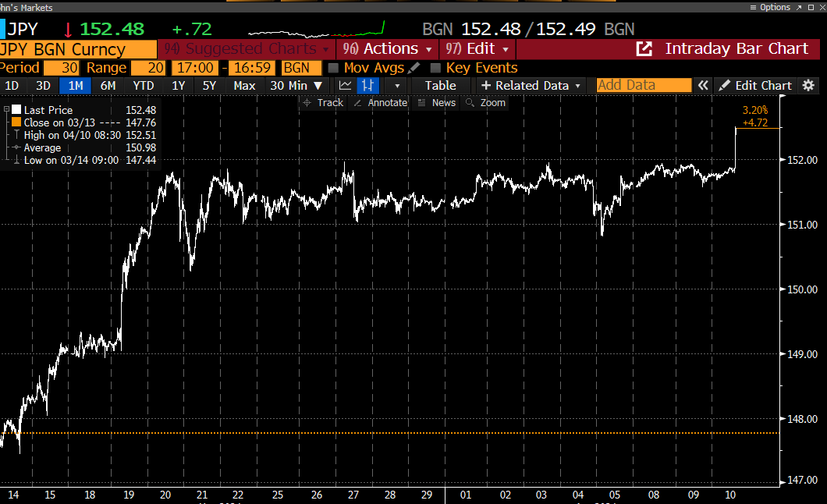
Task: Click the start time field 17:00
Action: [x=195, y=68]
